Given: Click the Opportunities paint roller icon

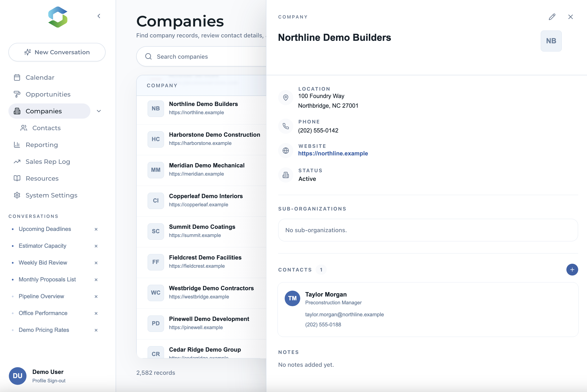Looking at the screenshot, I should tap(17, 94).
